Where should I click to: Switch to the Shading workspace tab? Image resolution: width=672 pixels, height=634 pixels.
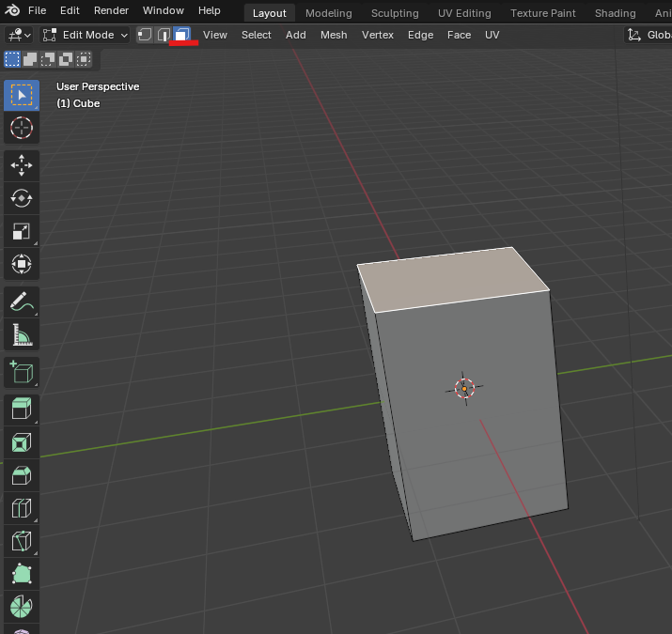coord(615,13)
